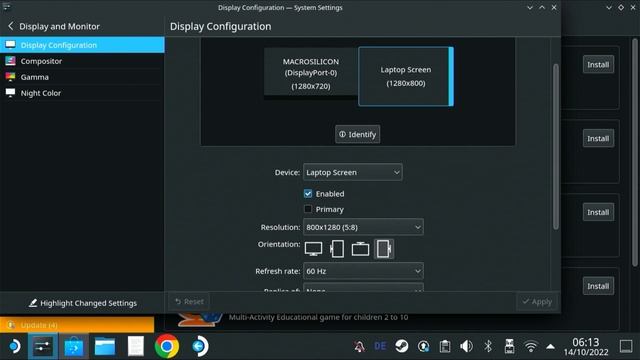This screenshot has width=640, height=360.
Task: Click the Discover window scrollbar
Action: (x=635, y=151)
